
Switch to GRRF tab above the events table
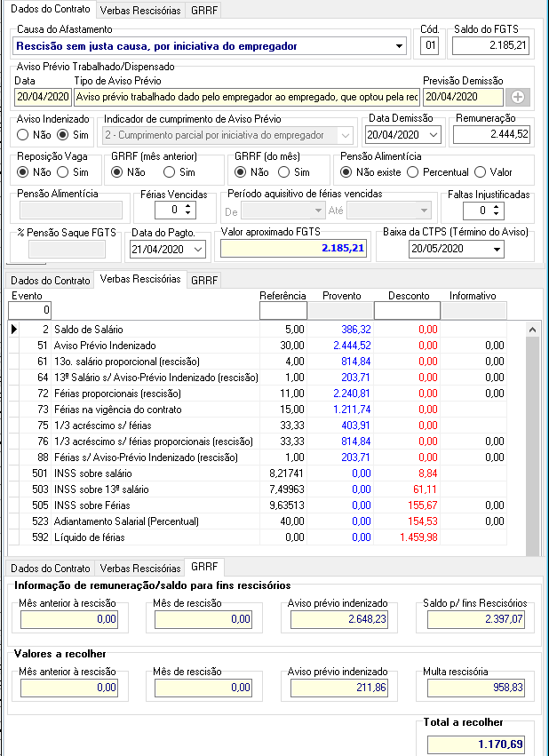[204, 281]
